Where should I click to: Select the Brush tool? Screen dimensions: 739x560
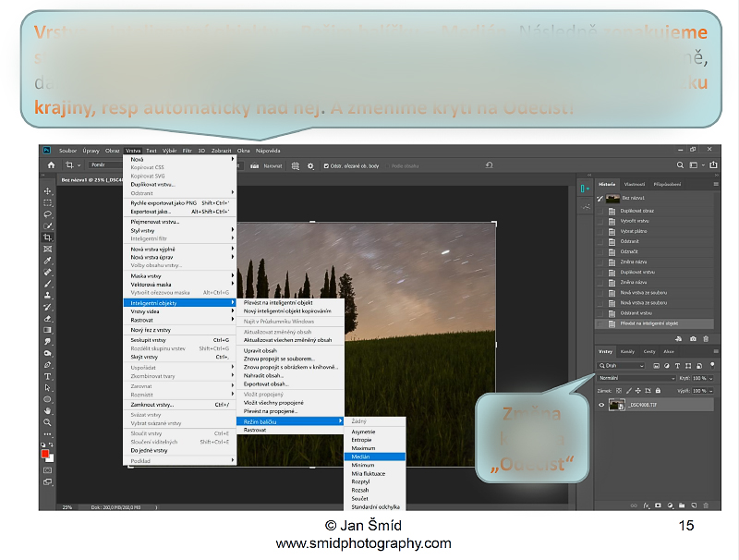48,284
